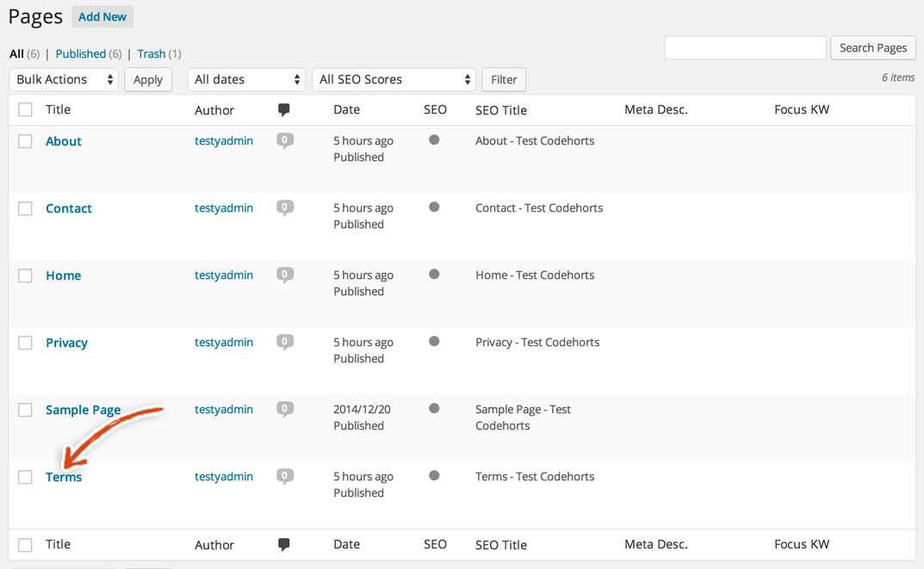Click the Filter button
Image resolution: width=924 pixels, height=569 pixels.
coord(504,79)
